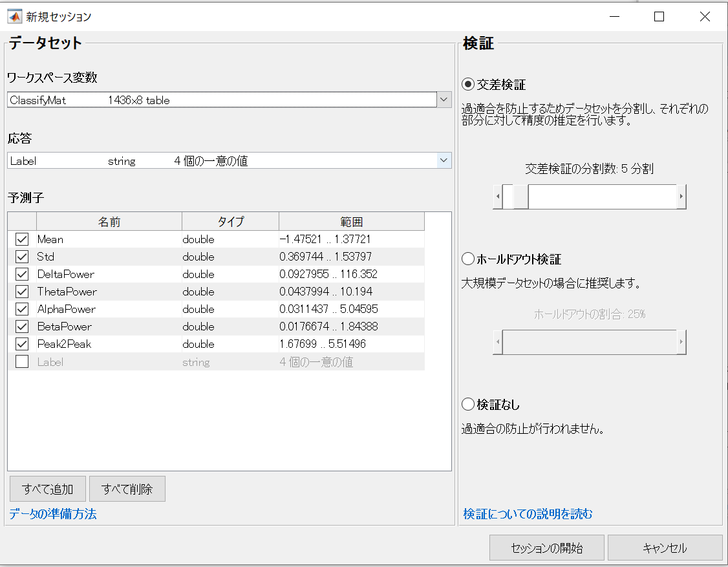Select the Peak2Peak name cell
This screenshot has height=567, width=728.
(x=109, y=344)
